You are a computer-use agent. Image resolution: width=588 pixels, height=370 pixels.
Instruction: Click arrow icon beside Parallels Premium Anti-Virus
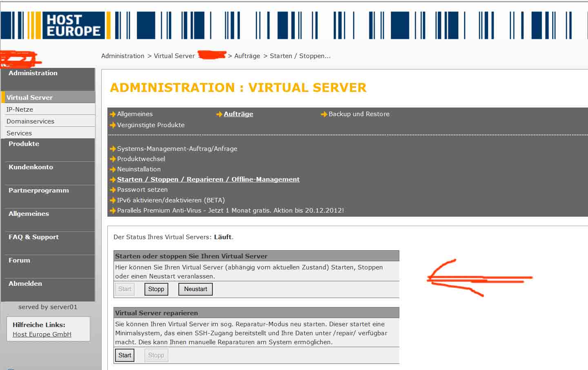pos(113,211)
